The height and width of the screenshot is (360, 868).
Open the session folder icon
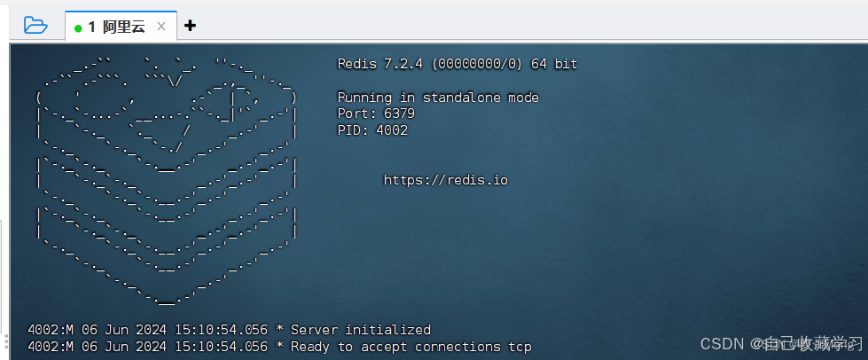click(x=35, y=25)
